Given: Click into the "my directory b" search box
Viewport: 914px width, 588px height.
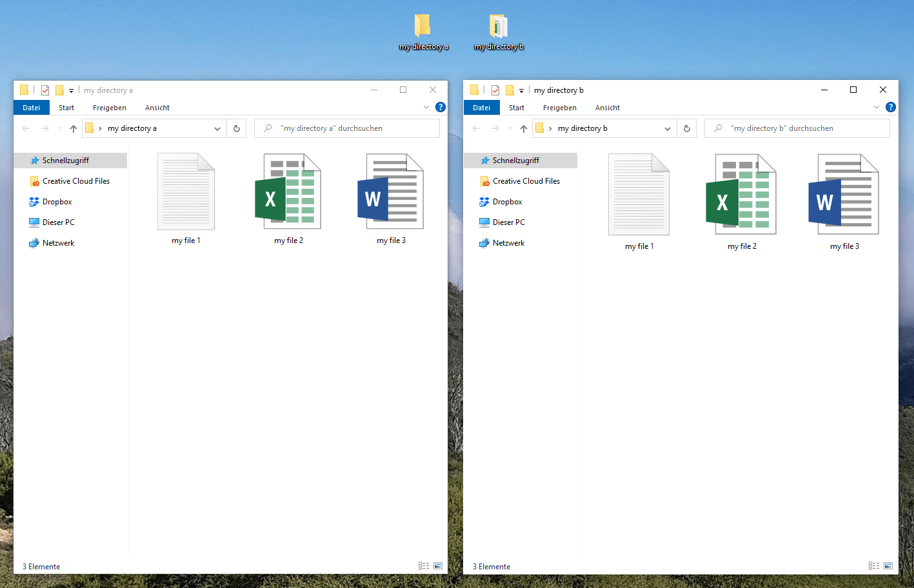Looking at the screenshot, I should (x=796, y=128).
